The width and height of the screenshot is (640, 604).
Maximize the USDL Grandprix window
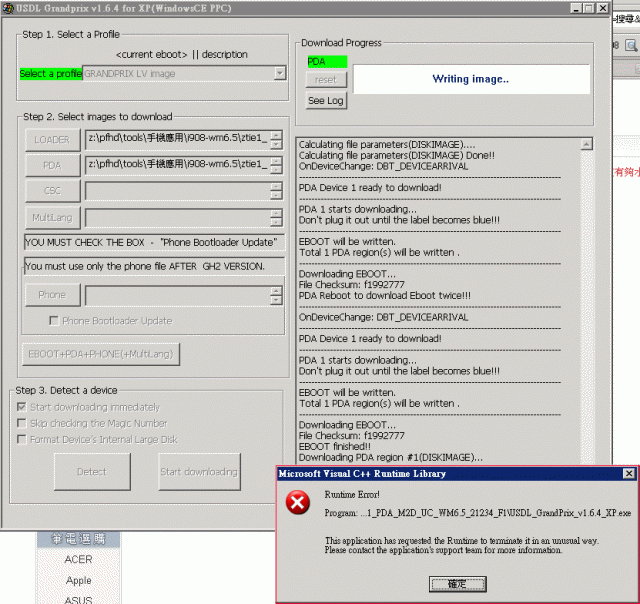[x=589, y=8]
